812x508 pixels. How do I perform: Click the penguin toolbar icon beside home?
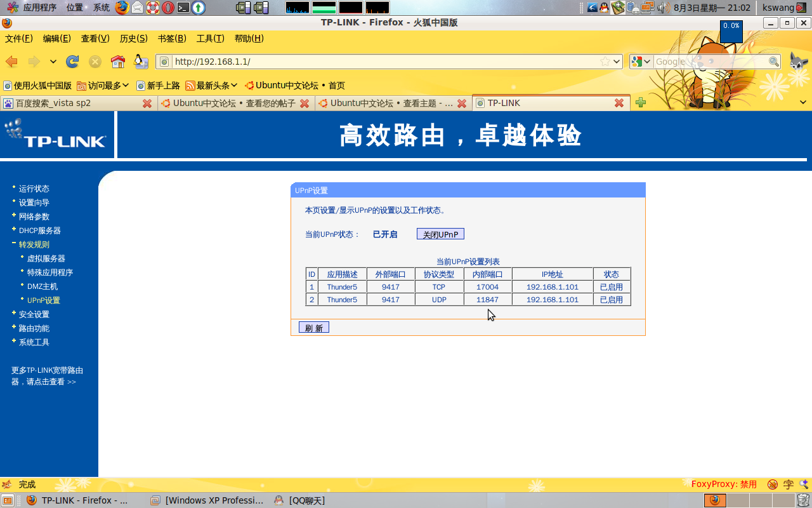pyautogui.click(x=141, y=62)
